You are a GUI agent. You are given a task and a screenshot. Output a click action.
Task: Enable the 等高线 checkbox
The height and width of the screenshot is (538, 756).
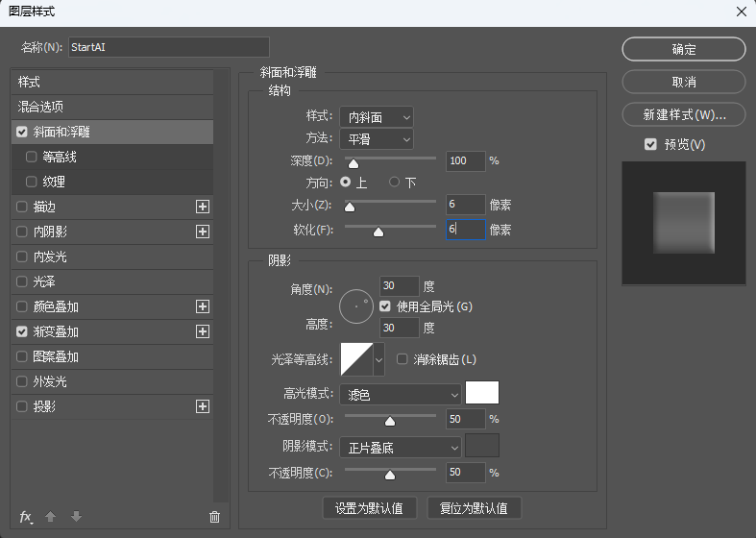point(32,157)
